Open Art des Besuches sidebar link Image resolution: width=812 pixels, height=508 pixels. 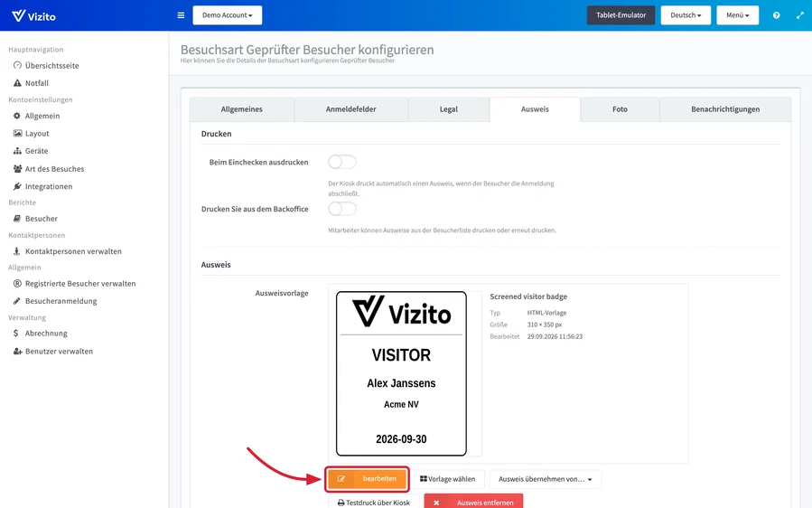[54, 168]
